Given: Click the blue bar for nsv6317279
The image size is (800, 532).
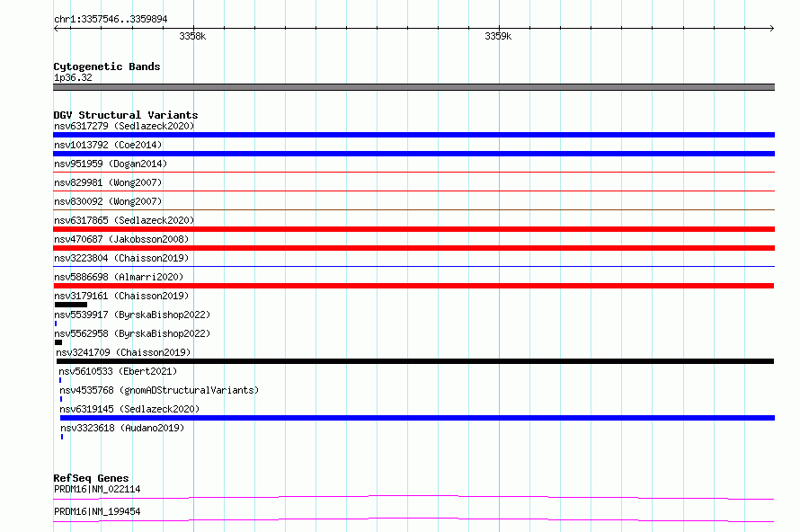Looking at the screenshot, I should pos(413,135).
